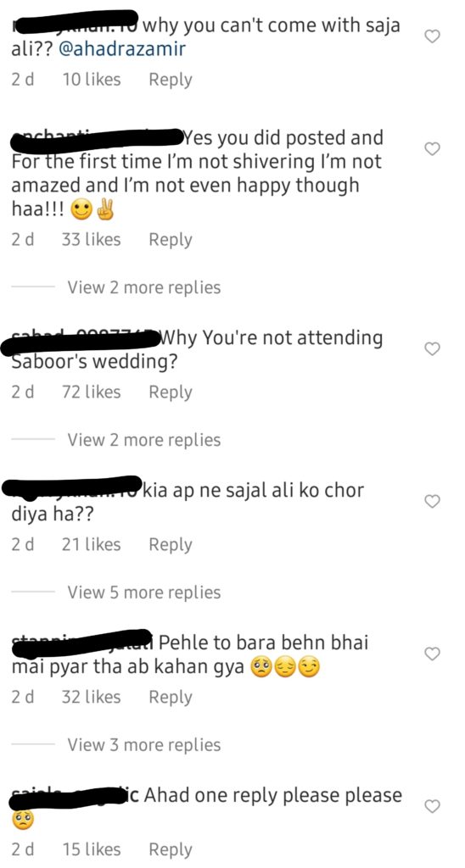Reply to the comment with 21 likes
The height and width of the screenshot is (868, 465).
171,545
